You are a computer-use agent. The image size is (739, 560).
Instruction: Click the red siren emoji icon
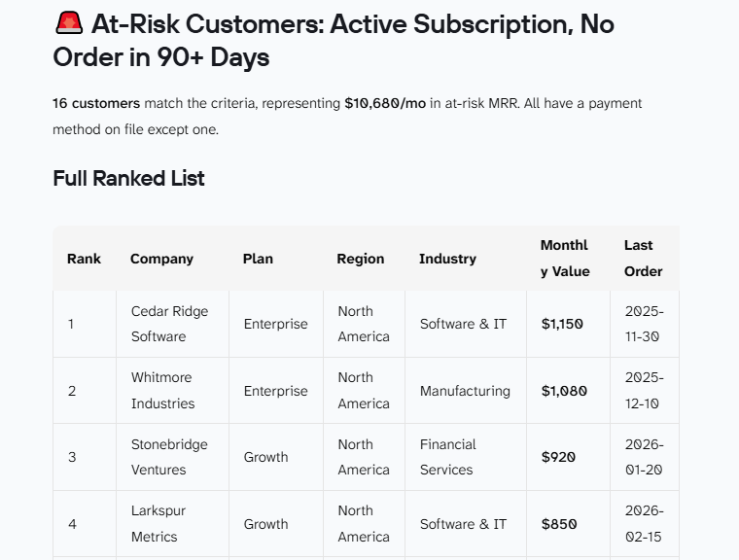(69, 23)
